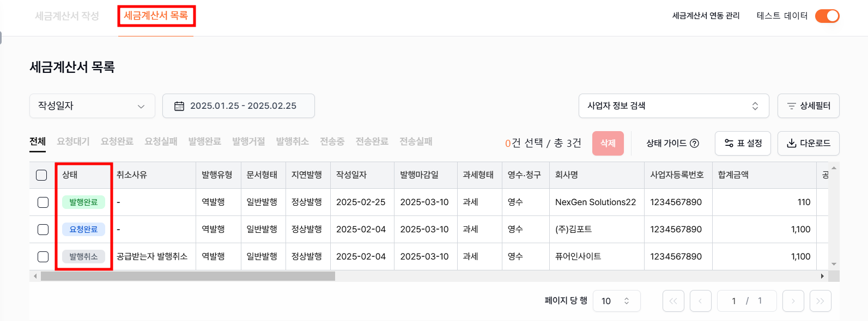Switch to the 세금계산서 작성 tab
This screenshot has width=868, height=321.
[67, 16]
